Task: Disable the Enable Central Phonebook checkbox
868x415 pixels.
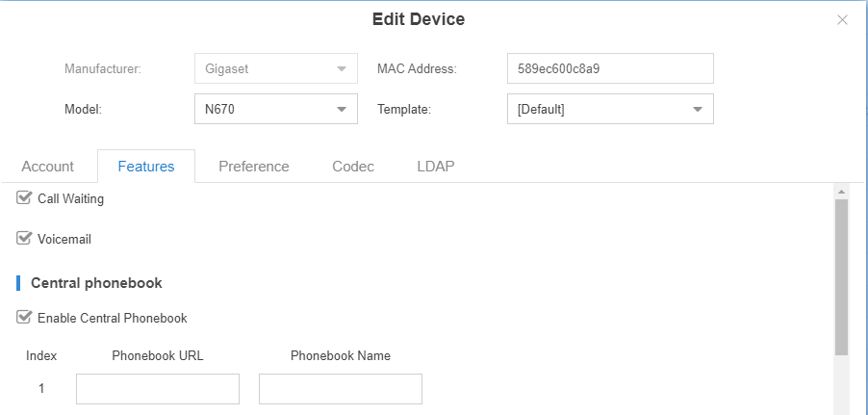Action: tap(23, 318)
